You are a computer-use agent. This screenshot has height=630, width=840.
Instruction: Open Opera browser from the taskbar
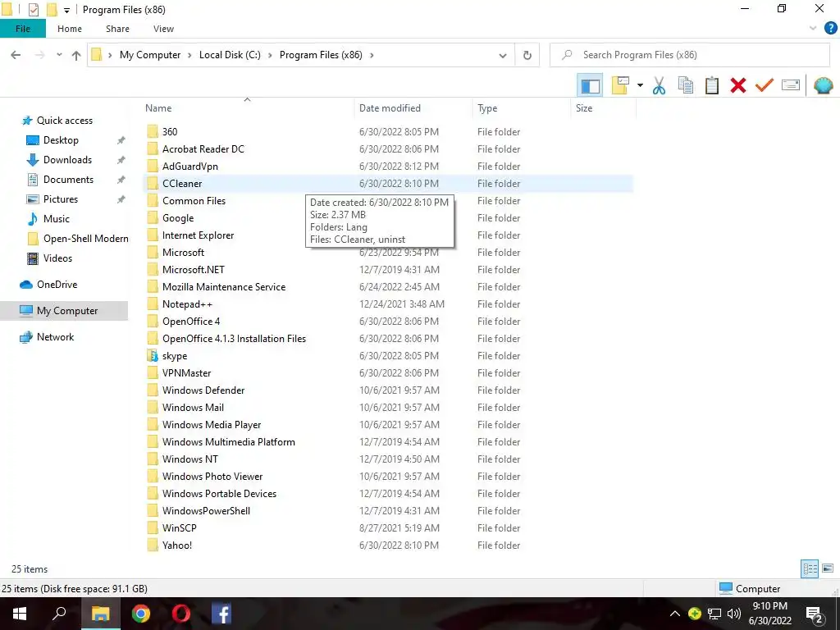pyautogui.click(x=181, y=614)
